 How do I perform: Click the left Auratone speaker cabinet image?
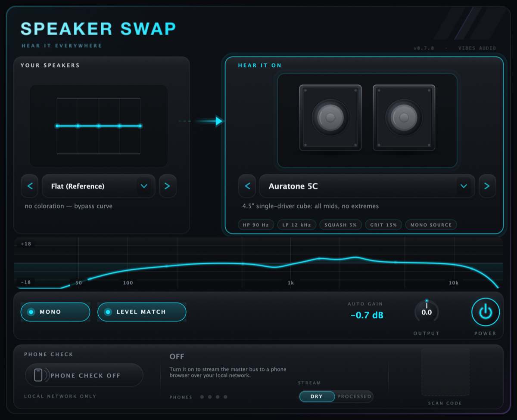(330, 118)
